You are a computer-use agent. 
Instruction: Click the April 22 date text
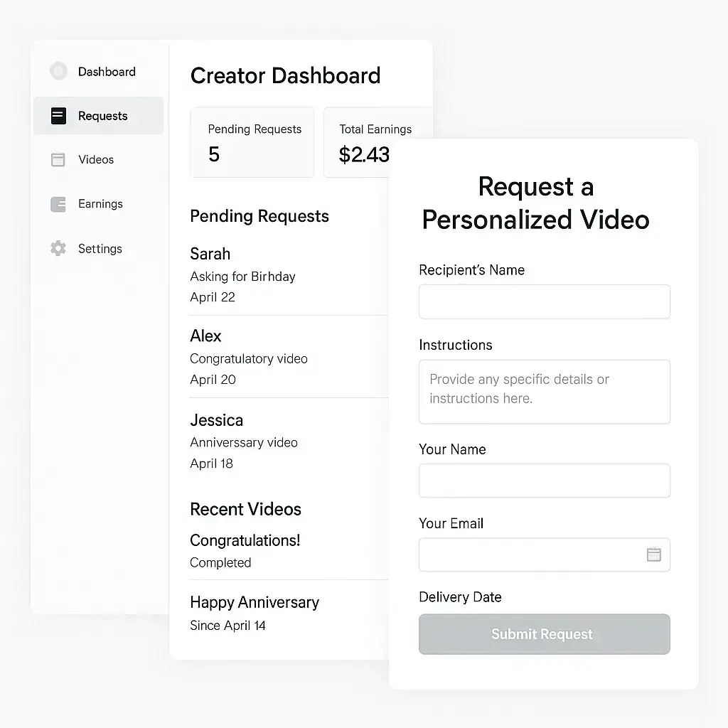coord(213,297)
